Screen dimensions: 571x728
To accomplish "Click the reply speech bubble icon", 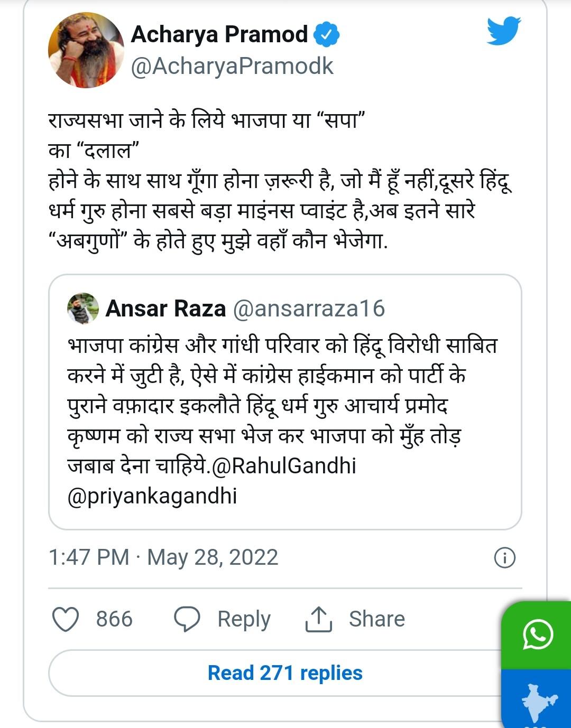I will pyautogui.click(x=187, y=619).
